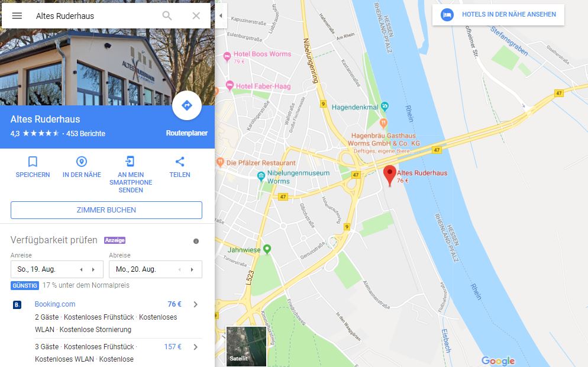Advance Abreise date by one day
This screenshot has width=588, height=367.
pos(192,269)
